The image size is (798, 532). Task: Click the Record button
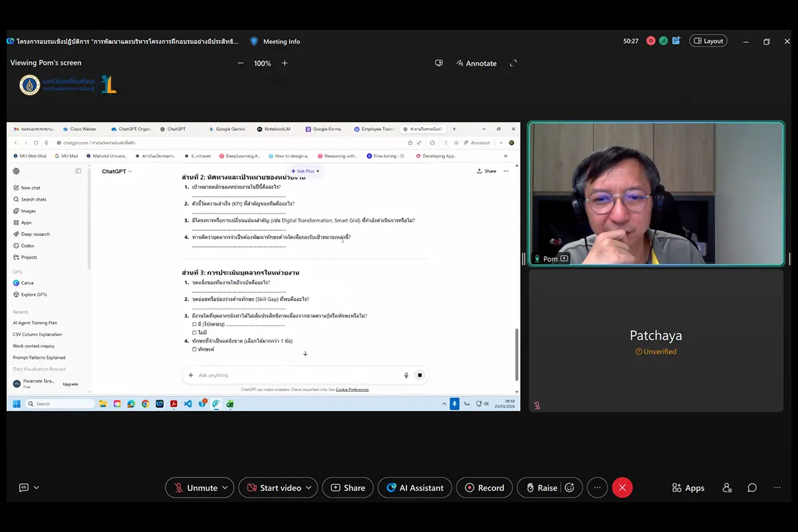484,487
